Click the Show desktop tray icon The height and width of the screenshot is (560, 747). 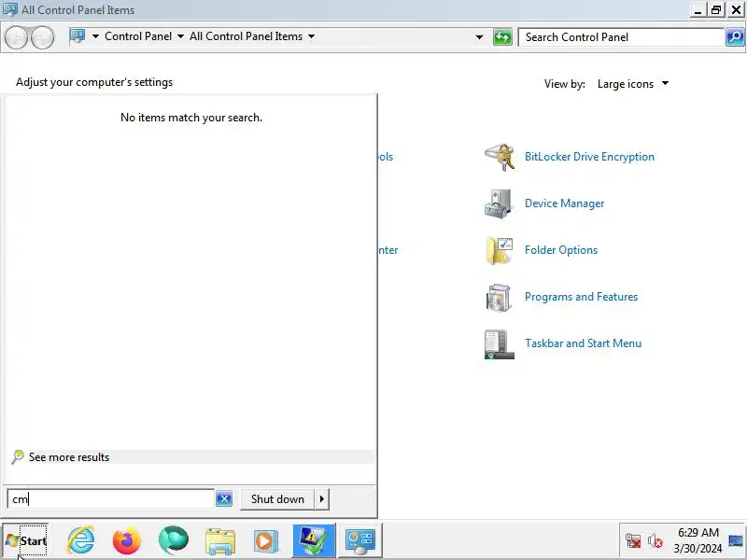point(736,540)
